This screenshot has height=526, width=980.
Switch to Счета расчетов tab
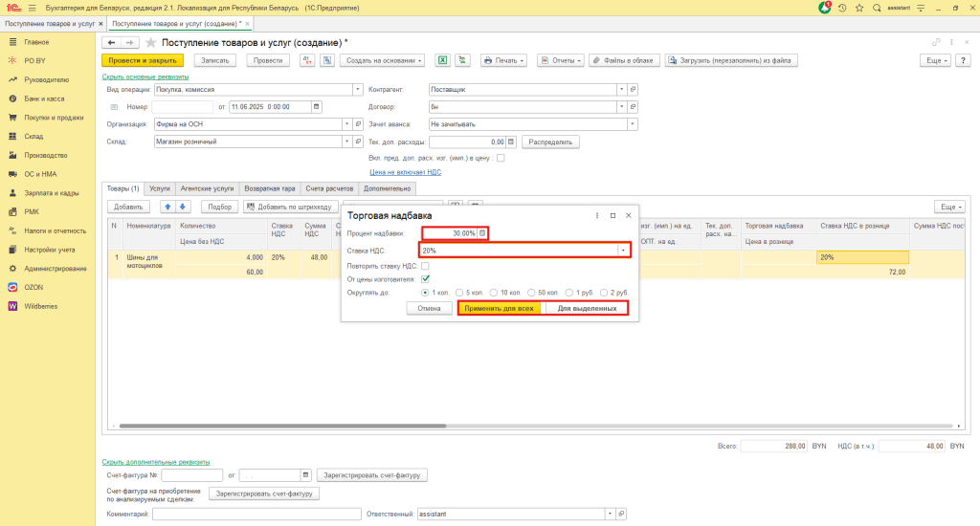click(329, 188)
